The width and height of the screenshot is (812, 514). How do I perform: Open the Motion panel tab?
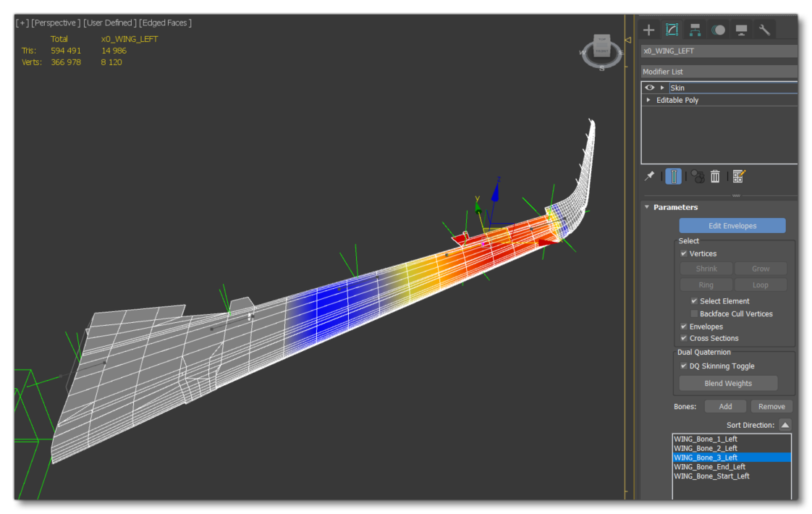pos(718,30)
